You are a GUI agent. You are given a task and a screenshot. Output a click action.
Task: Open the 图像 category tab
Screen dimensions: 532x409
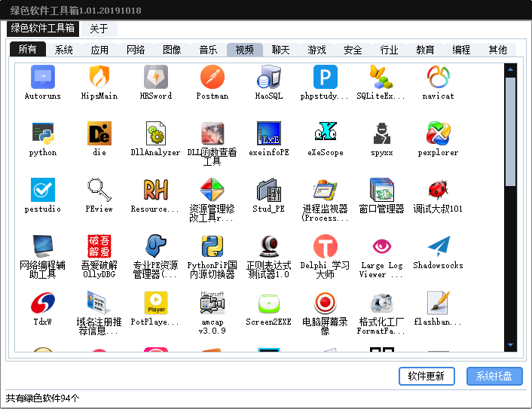[172, 50]
